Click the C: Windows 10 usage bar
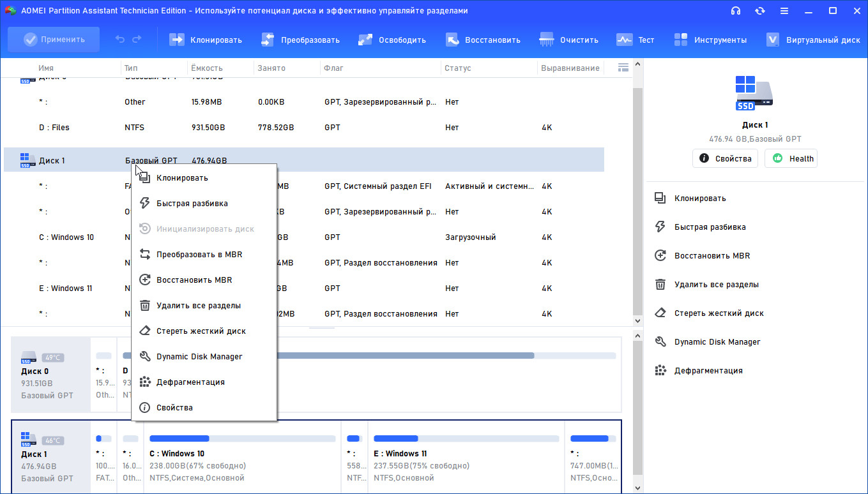868x494 pixels. coord(242,438)
